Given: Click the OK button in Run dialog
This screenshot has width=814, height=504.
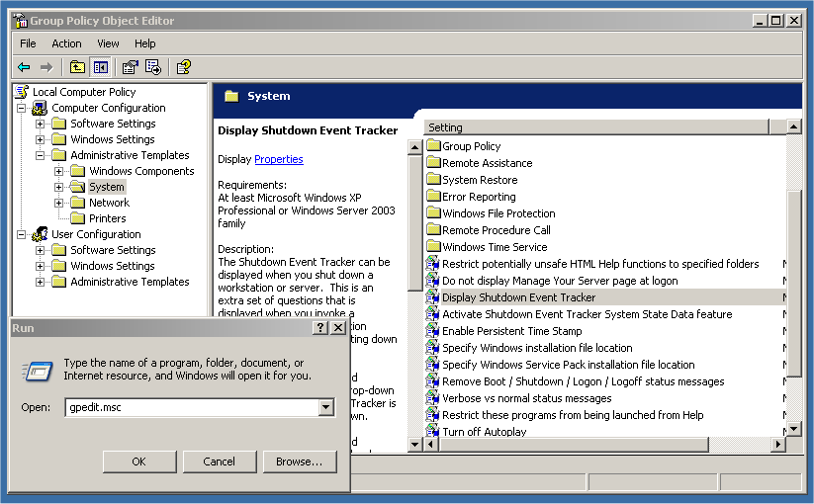Looking at the screenshot, I should click(x=139, y=462).
